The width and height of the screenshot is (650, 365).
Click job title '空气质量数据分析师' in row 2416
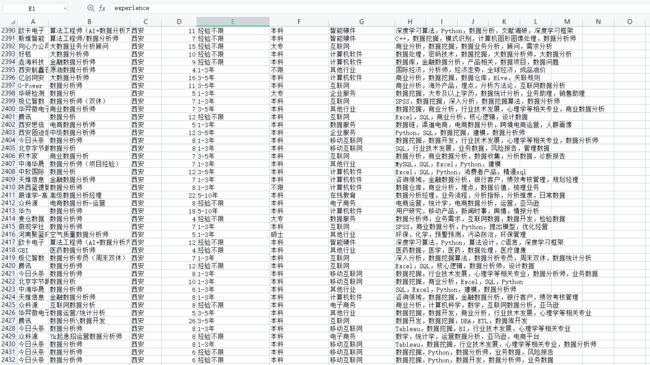(79, 234)
